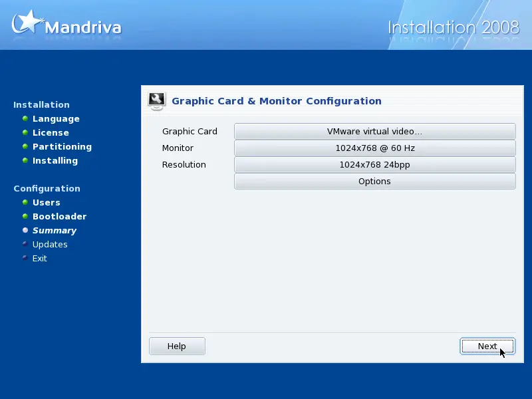Click the green bullet beside Users

click(25, 202)
